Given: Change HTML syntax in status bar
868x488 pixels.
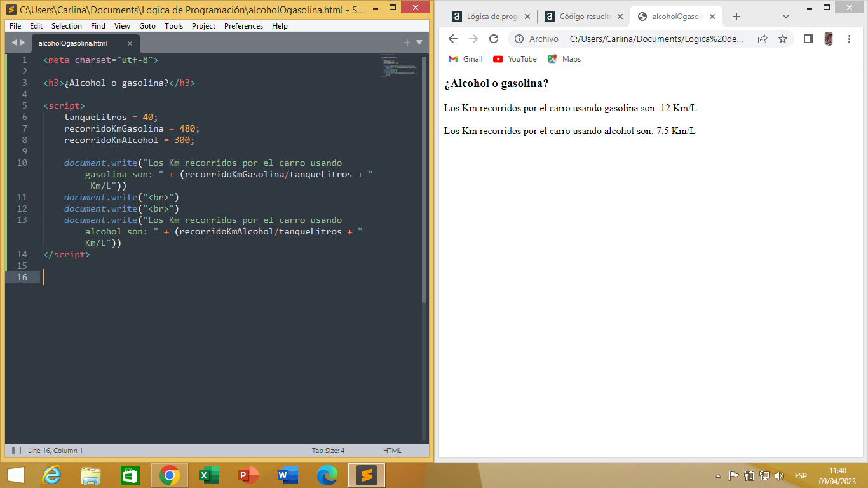Looking at the screenshot, I should click(392, 451).
